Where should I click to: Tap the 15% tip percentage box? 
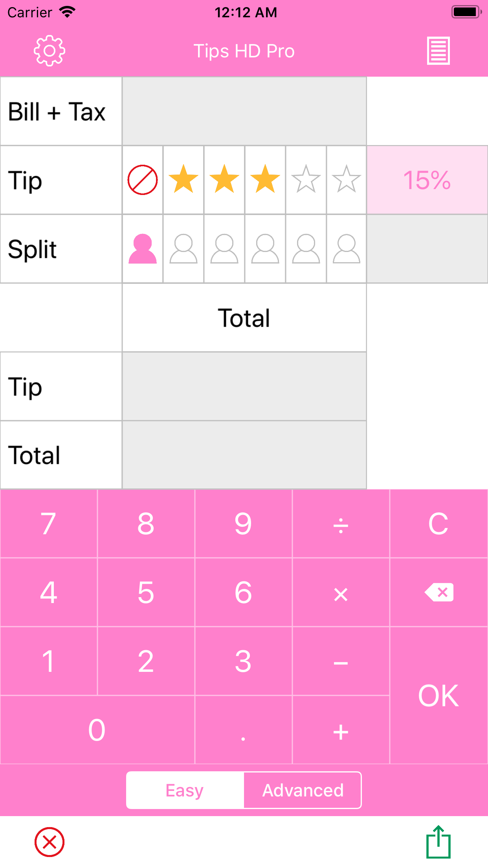[x=427, y=180]
